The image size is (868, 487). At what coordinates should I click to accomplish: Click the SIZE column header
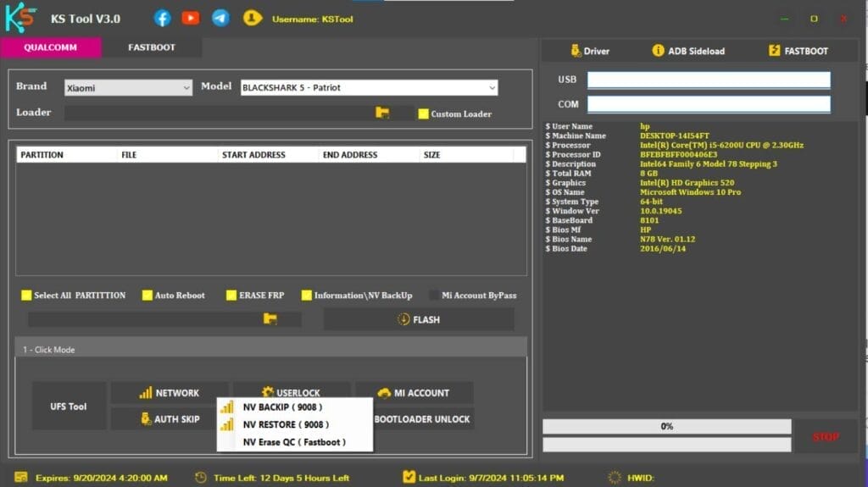pos(467,155)
